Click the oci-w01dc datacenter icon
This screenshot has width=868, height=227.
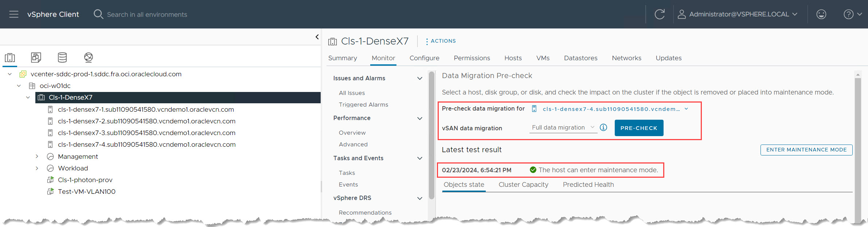[x=32, y=86]
